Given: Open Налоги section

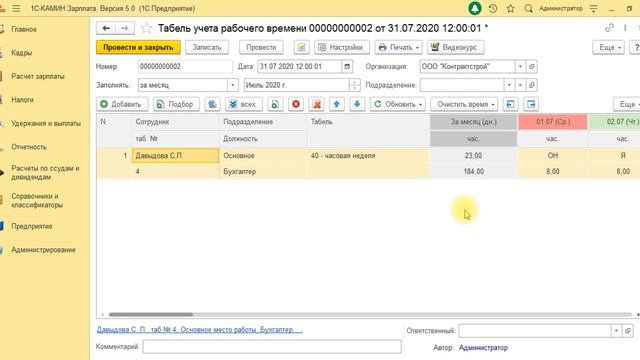Looking at the screenshot, I should click(x=22, y=100).
